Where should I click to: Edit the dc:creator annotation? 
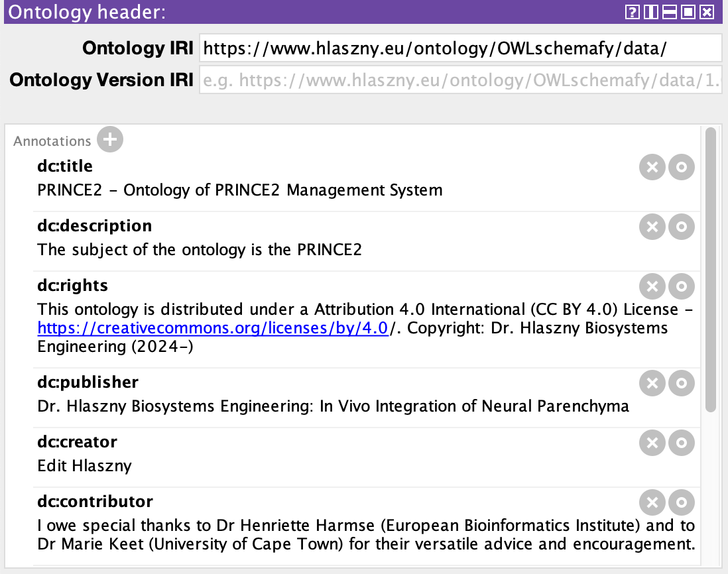click(681, 443)
